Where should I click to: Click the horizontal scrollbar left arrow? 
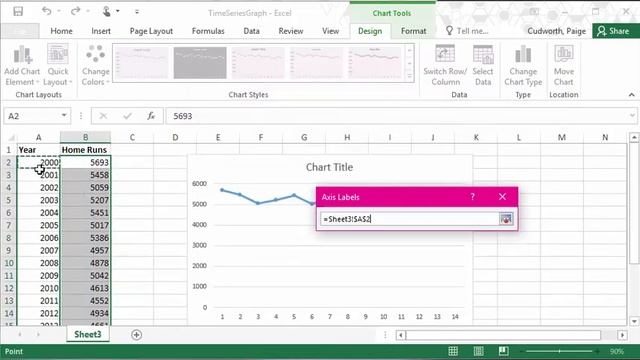click(x=401, y=335)
